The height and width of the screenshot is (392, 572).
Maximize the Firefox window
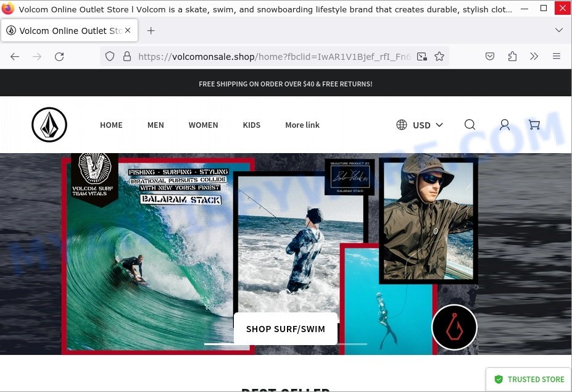[x=544, y=8]
